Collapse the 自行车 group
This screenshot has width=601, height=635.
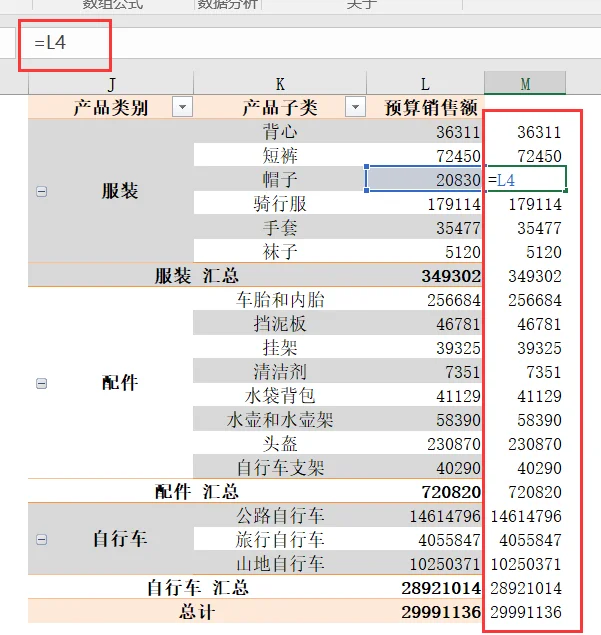tap(41, 539)
